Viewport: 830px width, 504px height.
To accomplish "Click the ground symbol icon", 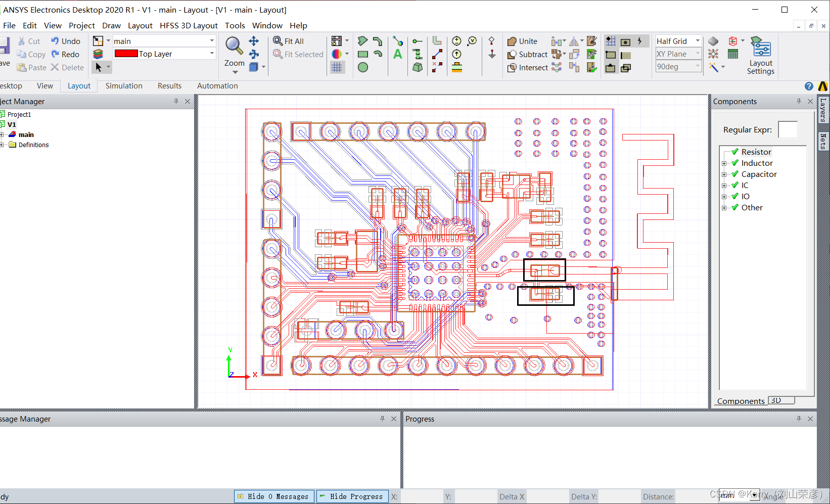I will coord(491,54).
